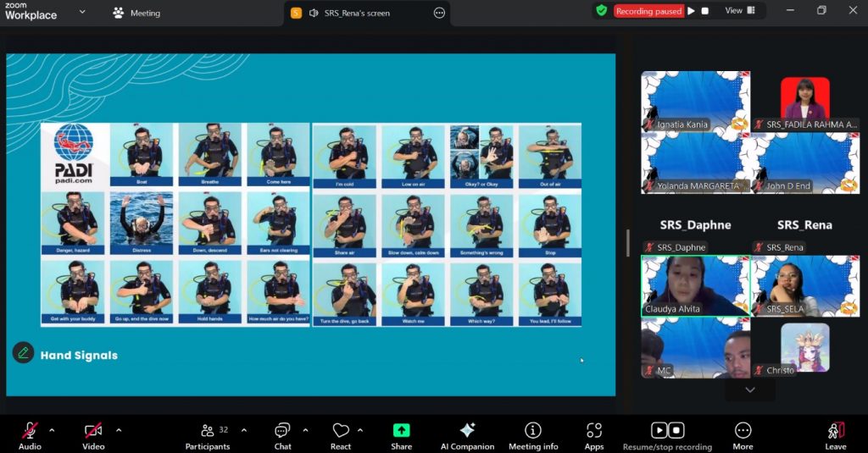The height and width of the screenshot is (453, 868).
Task: Open the More options menu
Action: tap(743, 435)
